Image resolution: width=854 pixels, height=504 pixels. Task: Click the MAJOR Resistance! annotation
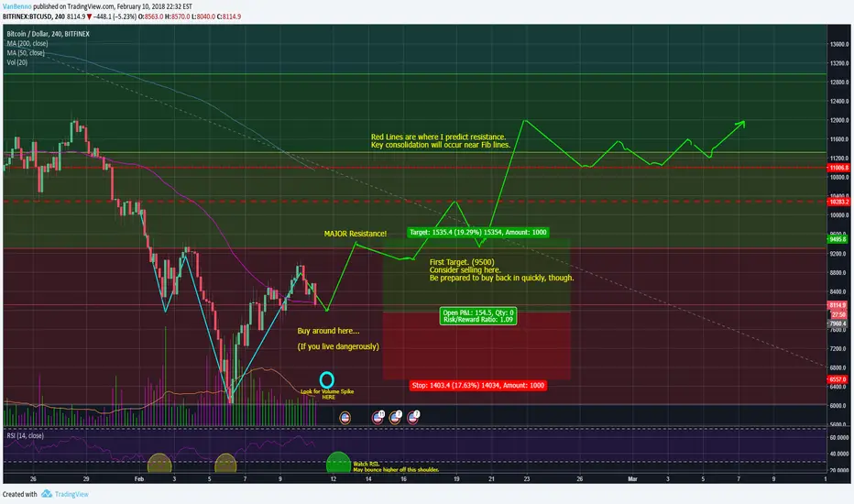[356, 234]
